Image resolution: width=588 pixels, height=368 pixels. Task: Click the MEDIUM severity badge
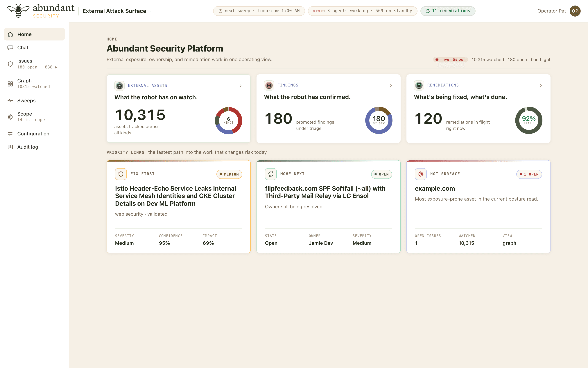click(229, 174)
